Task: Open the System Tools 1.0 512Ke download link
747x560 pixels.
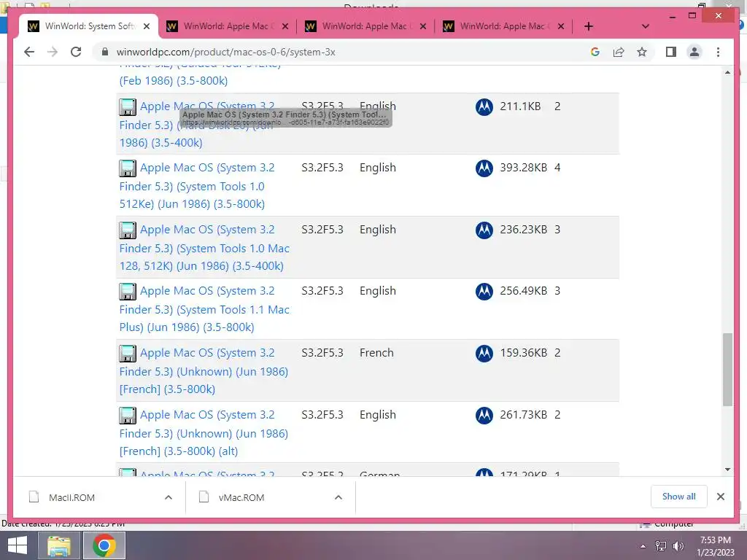Action: (197, 186)
